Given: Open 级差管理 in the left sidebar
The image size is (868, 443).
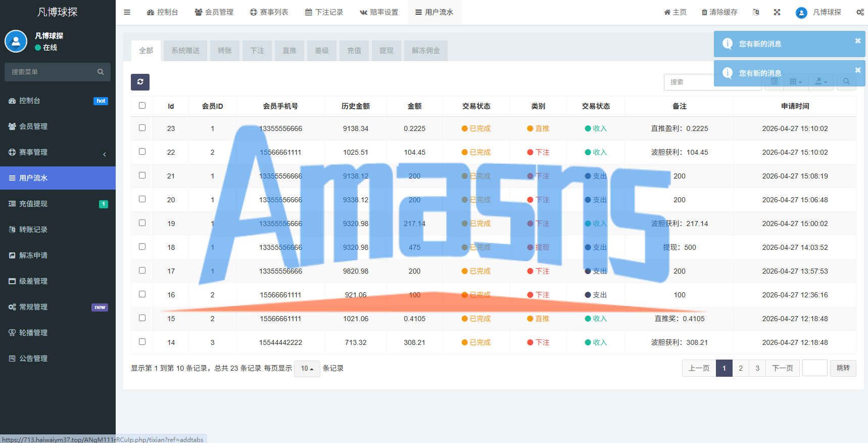Looking at the screenshot, I should click(58, 281).
